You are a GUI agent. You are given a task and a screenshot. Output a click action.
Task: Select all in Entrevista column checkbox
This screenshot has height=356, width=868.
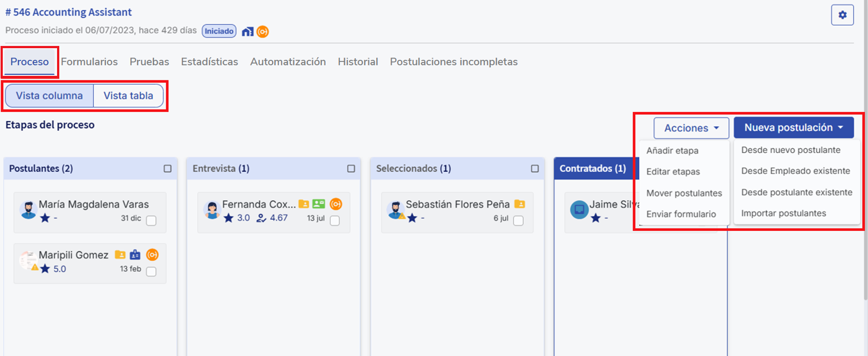pos(351,169)
